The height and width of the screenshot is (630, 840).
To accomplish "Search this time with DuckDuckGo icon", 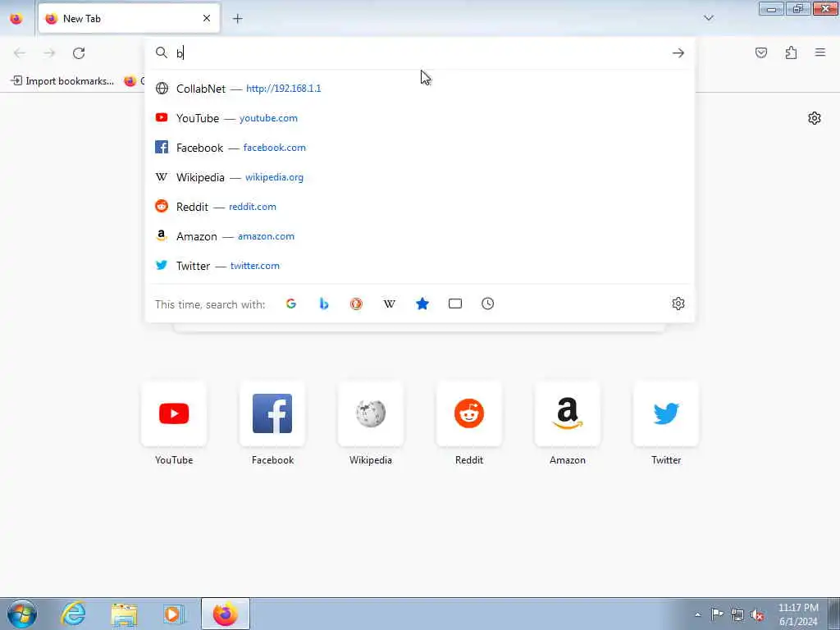I will [x=356, y=304].
